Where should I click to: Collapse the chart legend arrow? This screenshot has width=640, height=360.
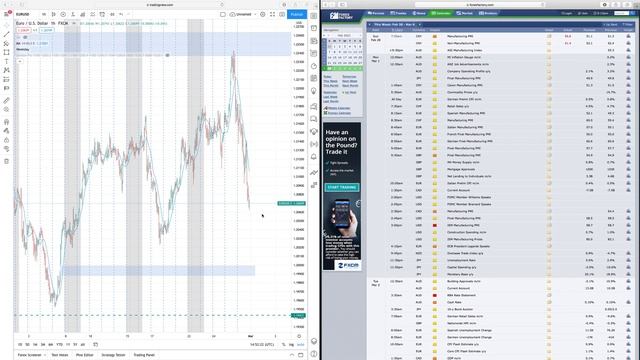(20, 61)
